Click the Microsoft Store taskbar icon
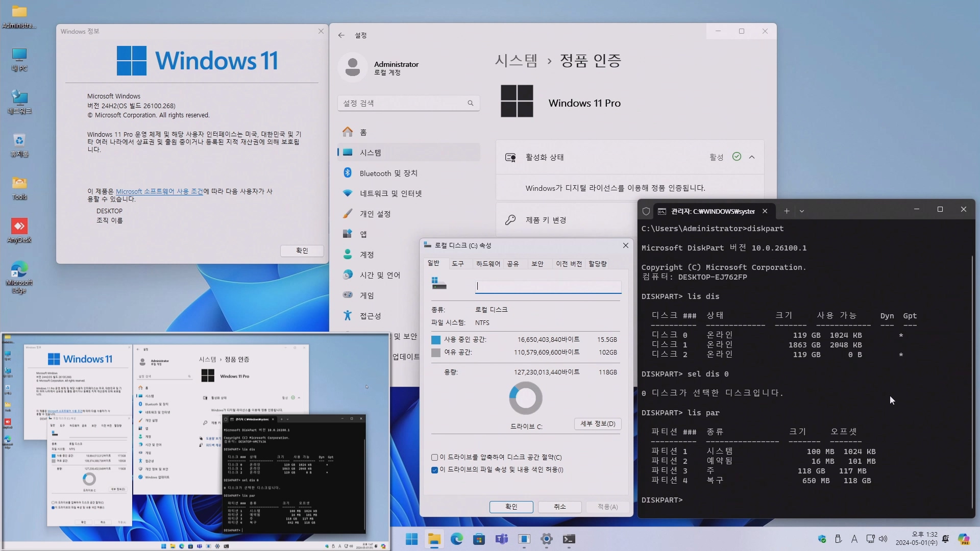The width and height of the screenshot is (980, 551). tap(479, 539)
